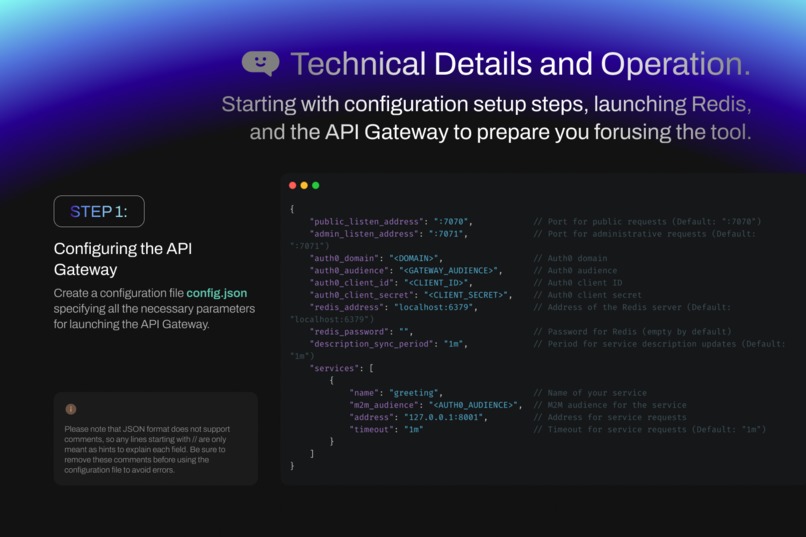Click the smiley chat bubble icon

pyautogui.click(x=261, y=63)
